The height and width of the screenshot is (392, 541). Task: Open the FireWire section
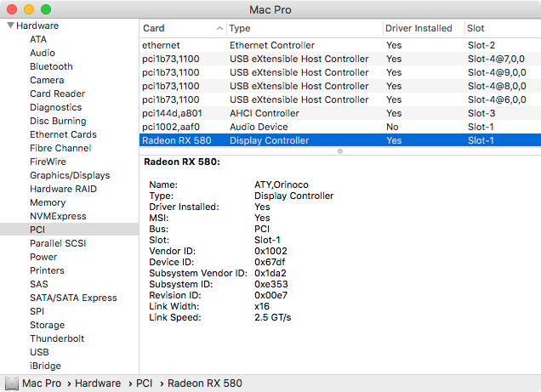coord(48,162)
